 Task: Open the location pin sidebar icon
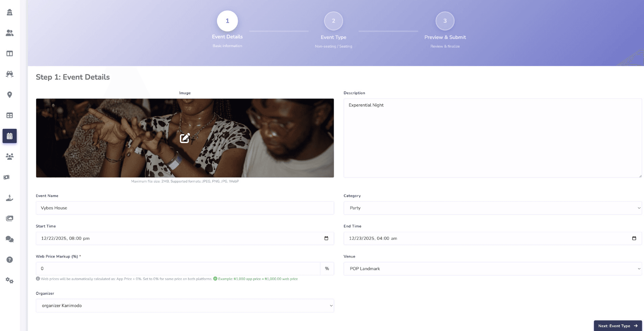click(x=9, y=95)
